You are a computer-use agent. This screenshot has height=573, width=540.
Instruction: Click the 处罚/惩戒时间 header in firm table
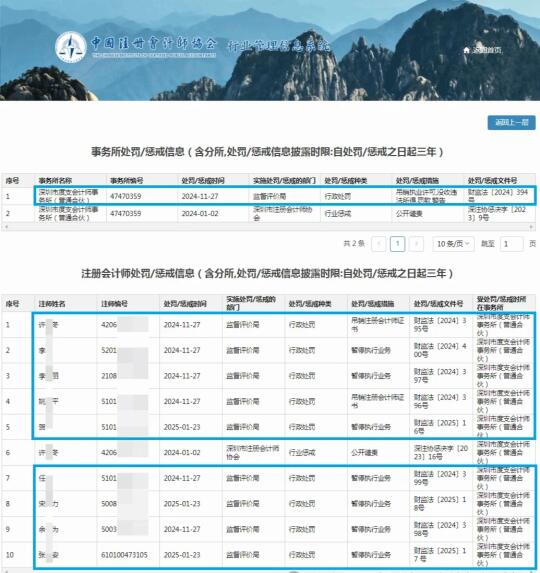pyautogui.click(x=203, y=181)
